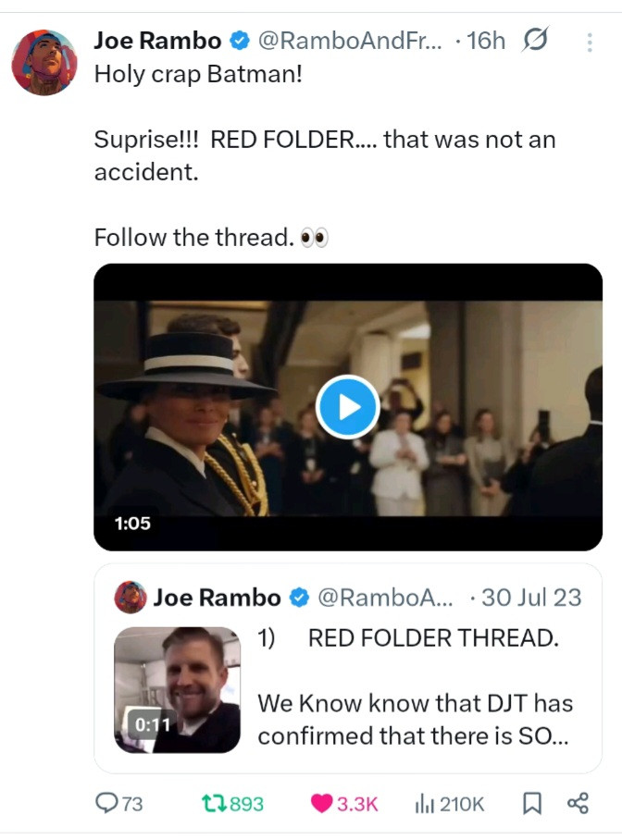Toggle the like heart on tweet
The width and height of the screenshot is (622, 840).
(x=321, y=803)
